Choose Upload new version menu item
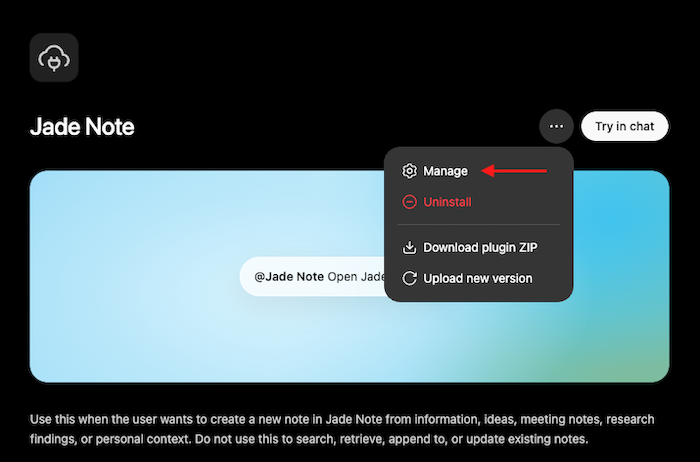The width and height of the screenshot is (700, 462). (x=479, y=278)
